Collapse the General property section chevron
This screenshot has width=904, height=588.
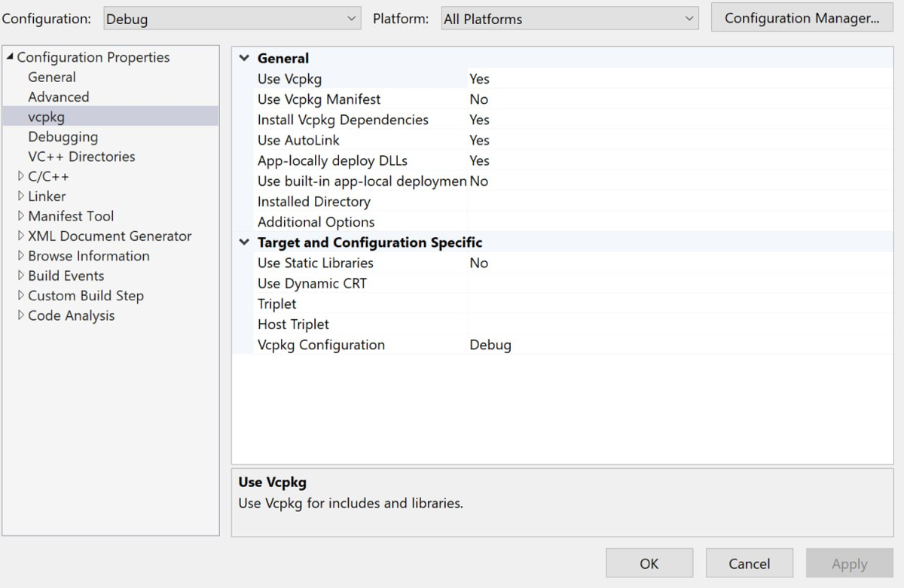coord(244,58)
